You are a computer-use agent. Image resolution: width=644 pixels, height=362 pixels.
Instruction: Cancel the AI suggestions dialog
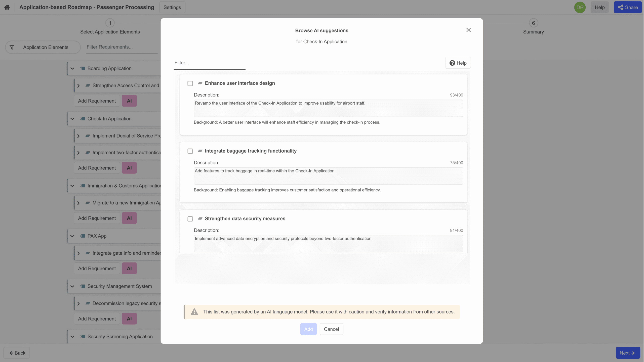[331, 329]
